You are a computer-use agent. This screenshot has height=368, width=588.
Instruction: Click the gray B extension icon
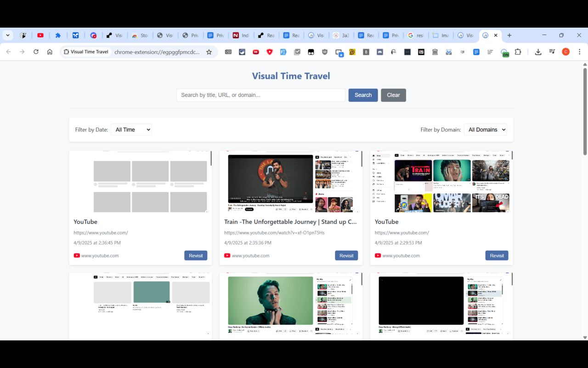(366, 52)
